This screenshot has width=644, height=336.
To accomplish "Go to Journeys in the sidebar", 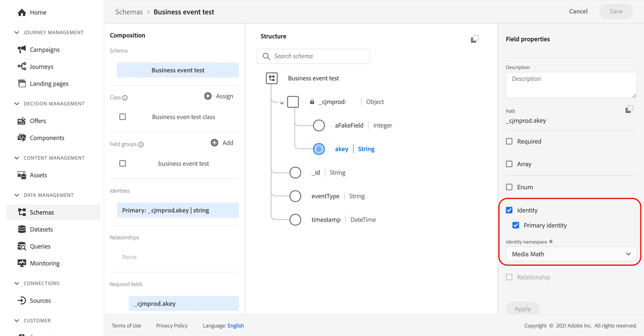I will 41,66.
